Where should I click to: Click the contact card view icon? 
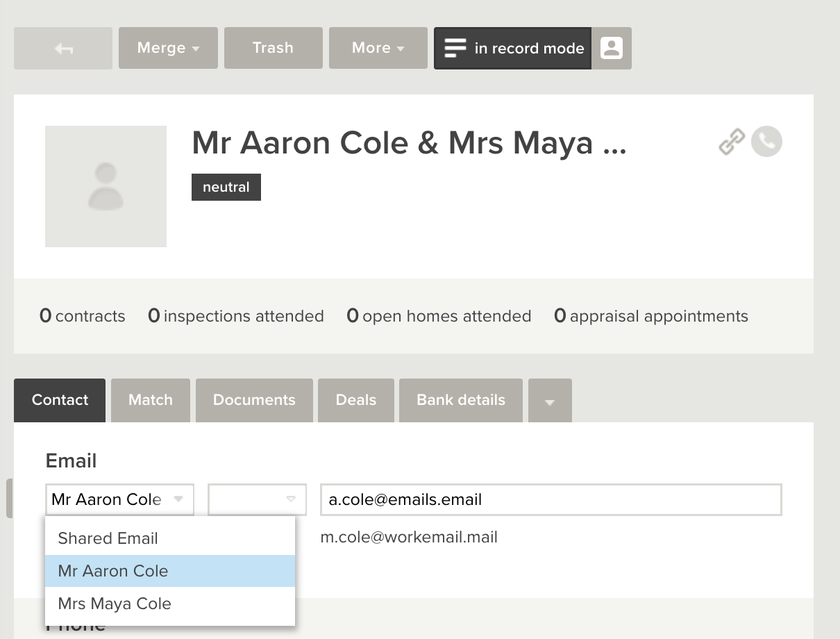[612, 48]
